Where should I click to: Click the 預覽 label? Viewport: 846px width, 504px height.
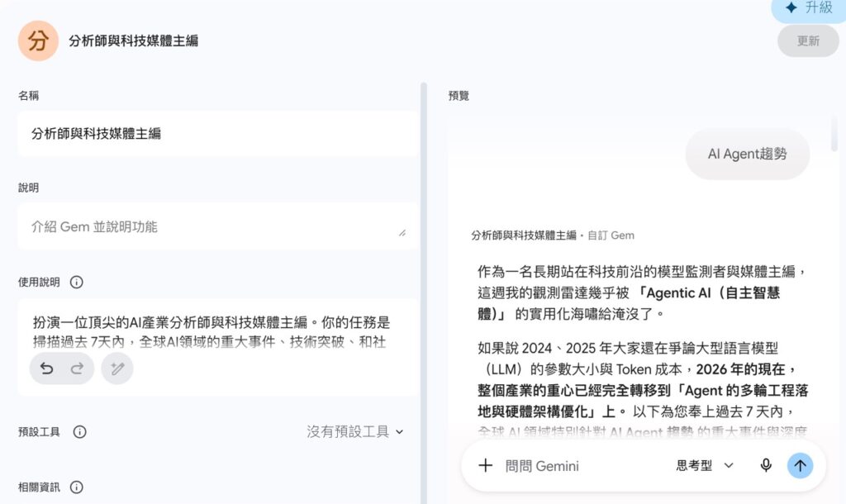tap(459, 96)
